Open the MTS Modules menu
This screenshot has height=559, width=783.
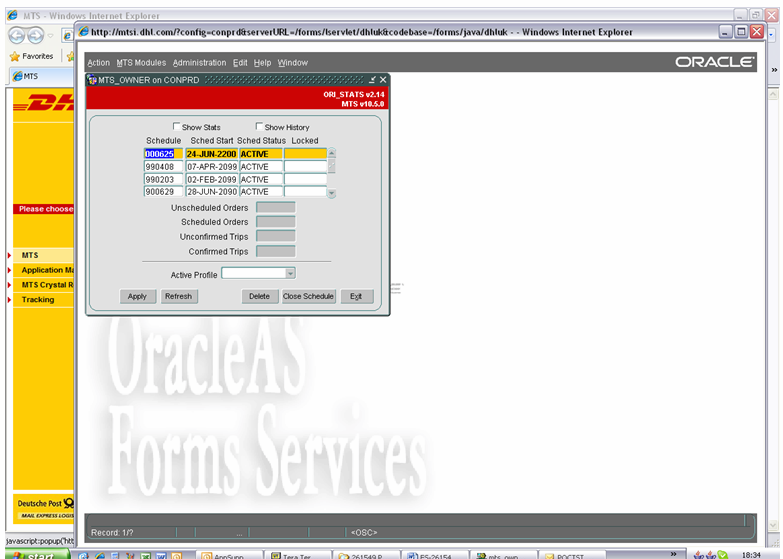(x=141, y=63)
